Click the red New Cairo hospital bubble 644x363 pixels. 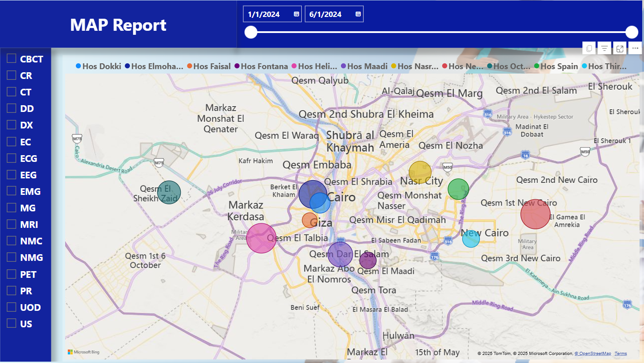535,214
